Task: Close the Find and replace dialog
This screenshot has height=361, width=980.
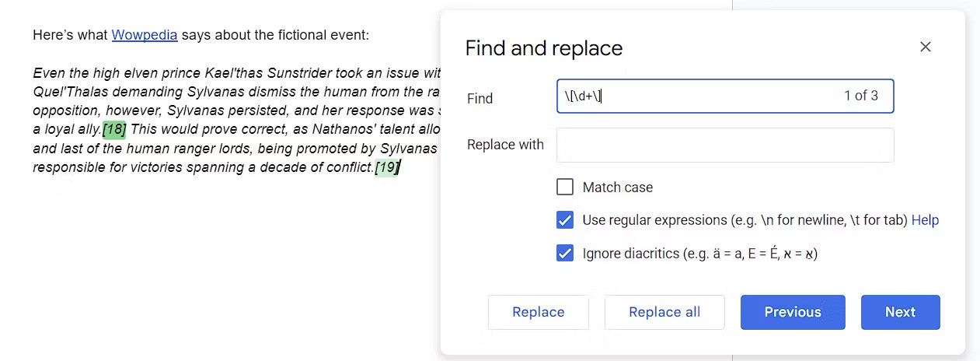Action: click(925, 47)
